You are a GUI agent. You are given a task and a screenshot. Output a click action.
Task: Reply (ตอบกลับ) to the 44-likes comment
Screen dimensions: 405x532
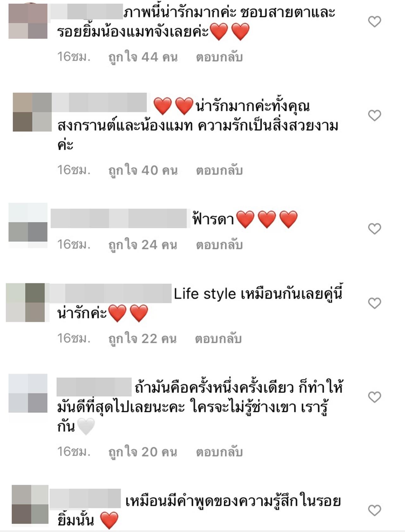click(x=219, y=58)
